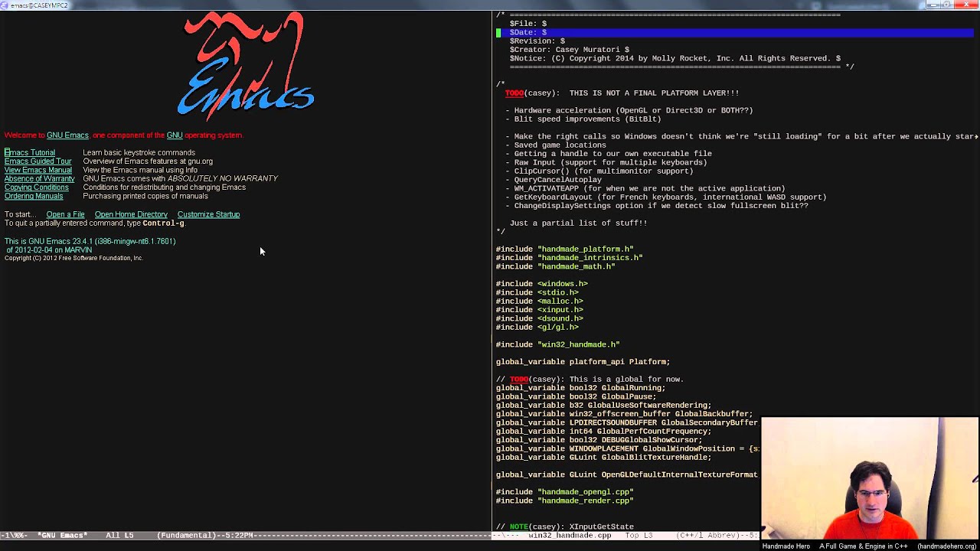
Task: Click the #include "handmade_intrinsics.h" line
Action: click(570, 258)
